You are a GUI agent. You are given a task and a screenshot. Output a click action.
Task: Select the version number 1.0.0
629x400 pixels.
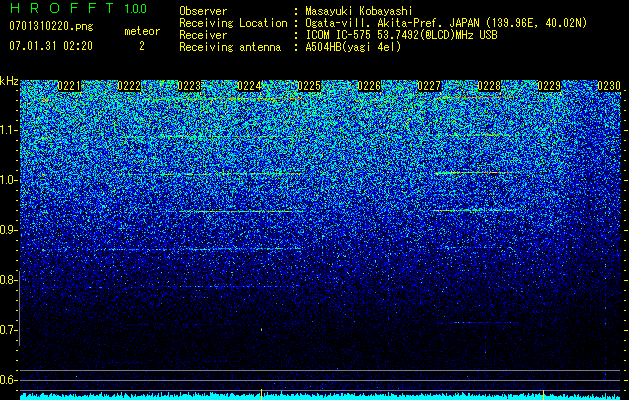[135, 8]
